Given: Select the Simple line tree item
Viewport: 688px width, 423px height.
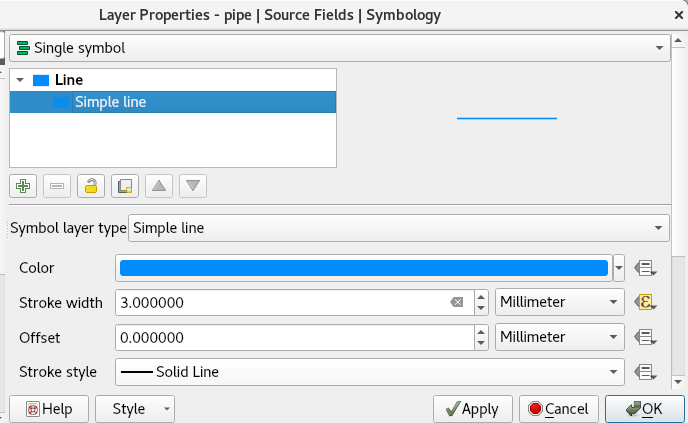Looking at the screenshot, I should 173,102.
